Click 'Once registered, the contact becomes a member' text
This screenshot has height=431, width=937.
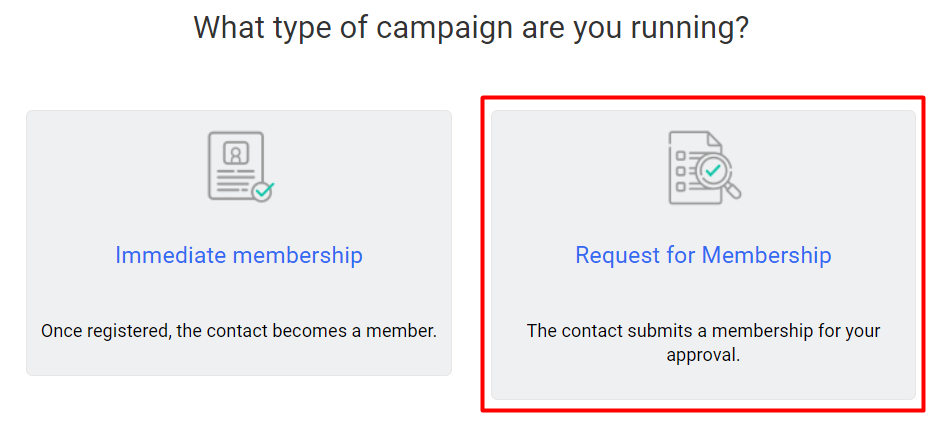239,330
